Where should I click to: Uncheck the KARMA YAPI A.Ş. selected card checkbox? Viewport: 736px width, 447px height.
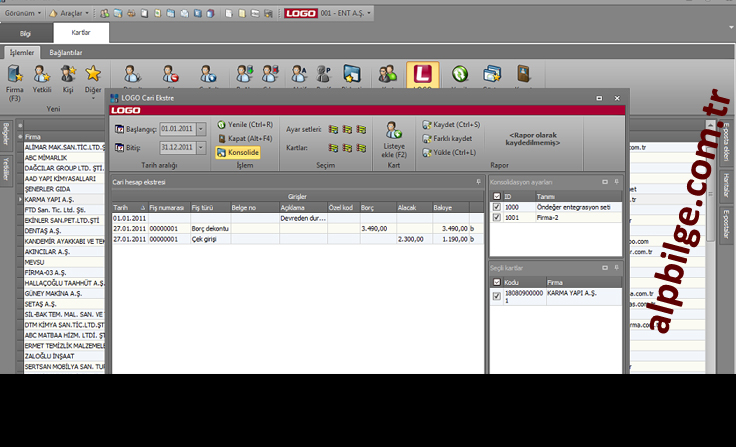click(x=497, y=296)
